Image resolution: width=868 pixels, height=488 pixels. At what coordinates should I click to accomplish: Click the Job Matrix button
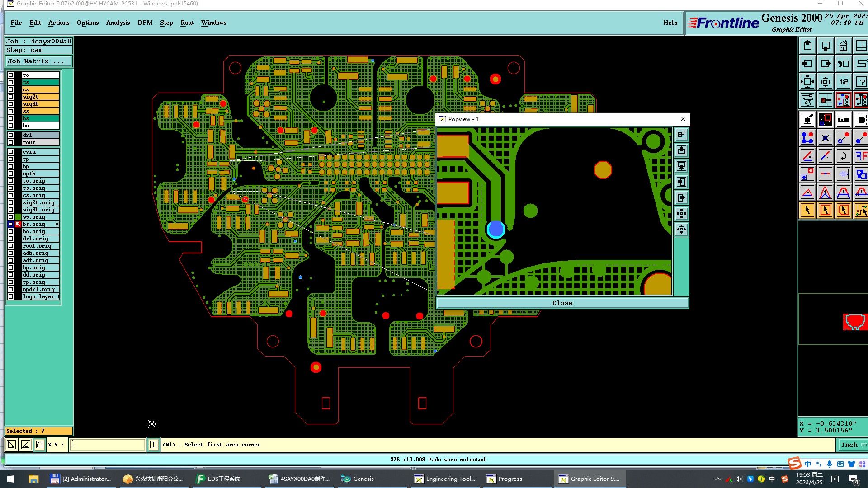click(x=39, y=61)
